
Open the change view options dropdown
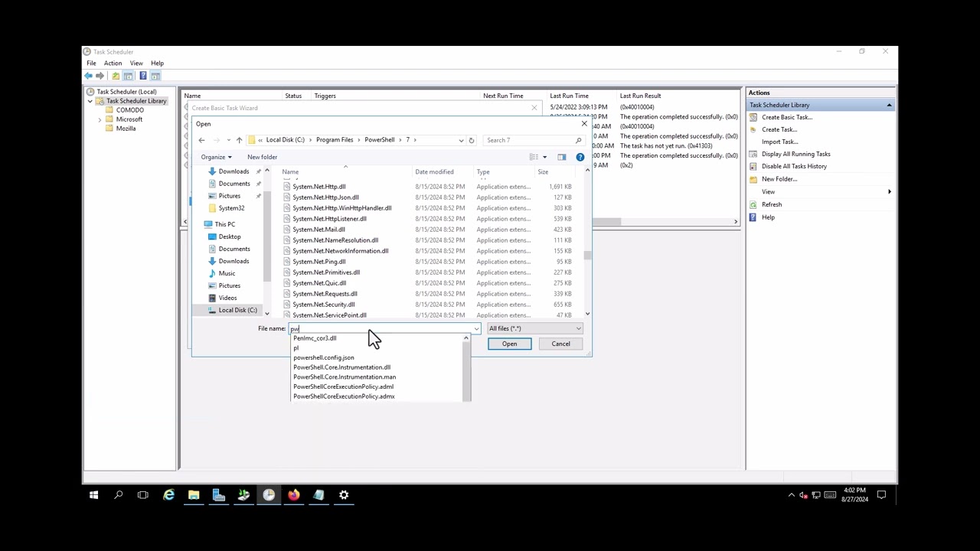coord(544,157)
